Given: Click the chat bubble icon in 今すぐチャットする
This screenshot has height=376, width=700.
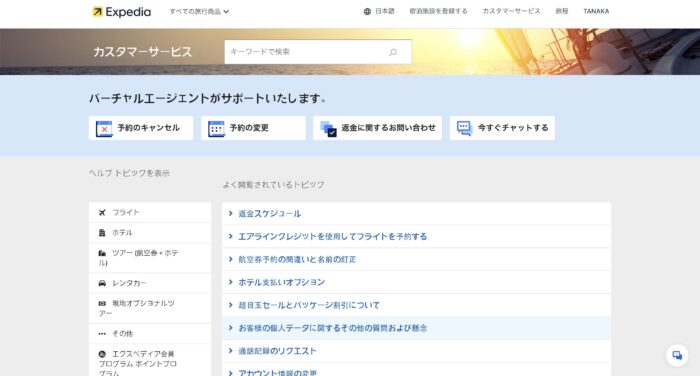Looking at the screenshot, I should [464, 129].
